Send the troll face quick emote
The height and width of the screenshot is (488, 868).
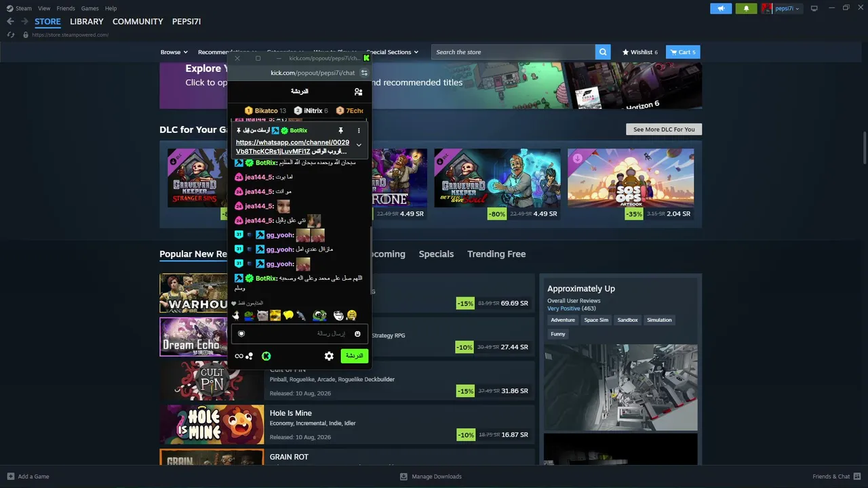click(x=338, y=315)
